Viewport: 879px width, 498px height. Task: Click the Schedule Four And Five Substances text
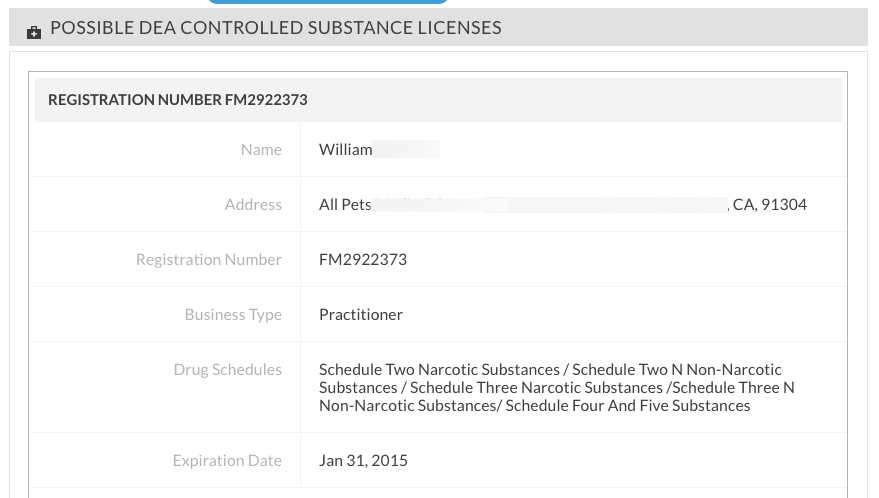click(x=628, y=405)
